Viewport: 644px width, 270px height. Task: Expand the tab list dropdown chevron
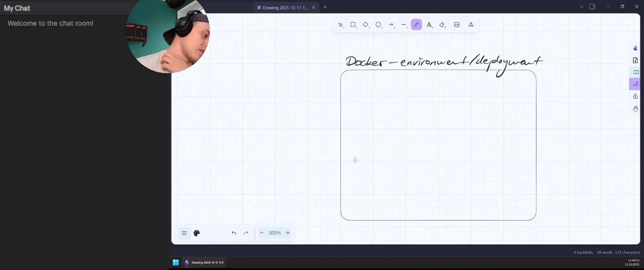coord(582,7)
